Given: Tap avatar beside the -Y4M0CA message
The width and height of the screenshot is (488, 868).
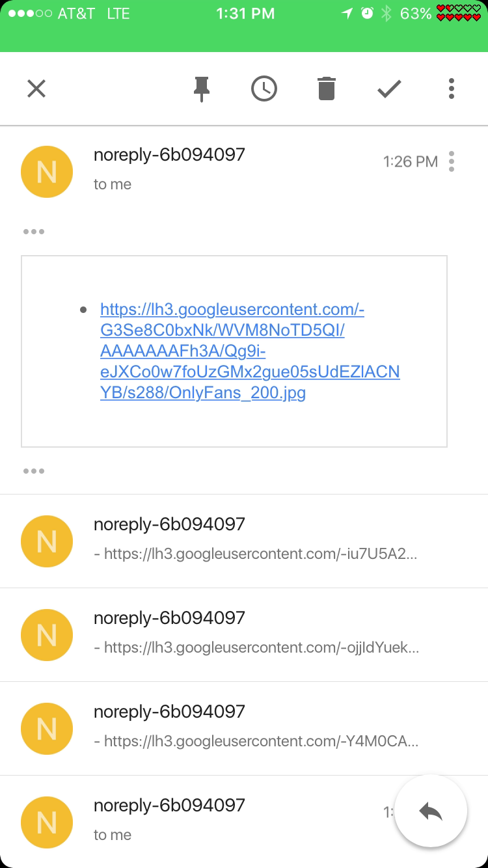Looking at the screenshot, I should click(47, 728).
